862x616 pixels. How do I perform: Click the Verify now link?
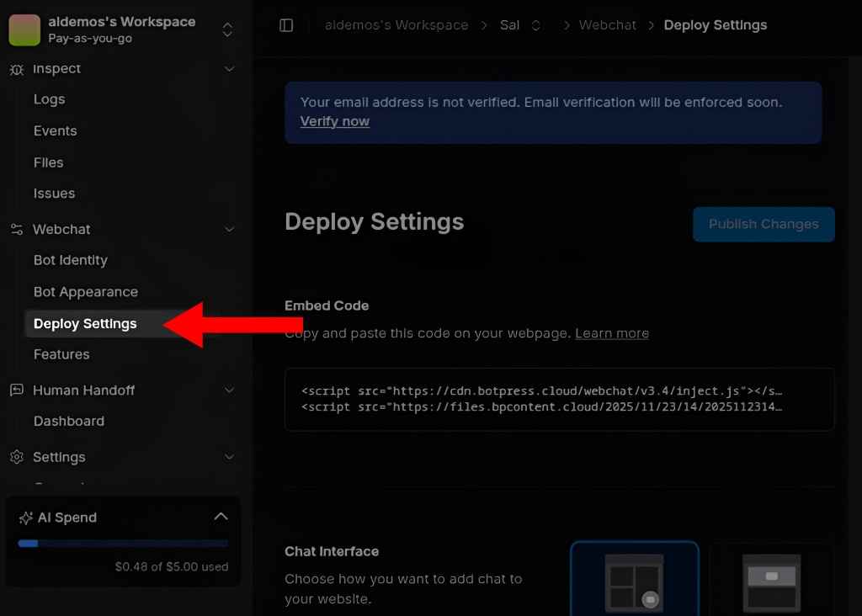point(335,121)
